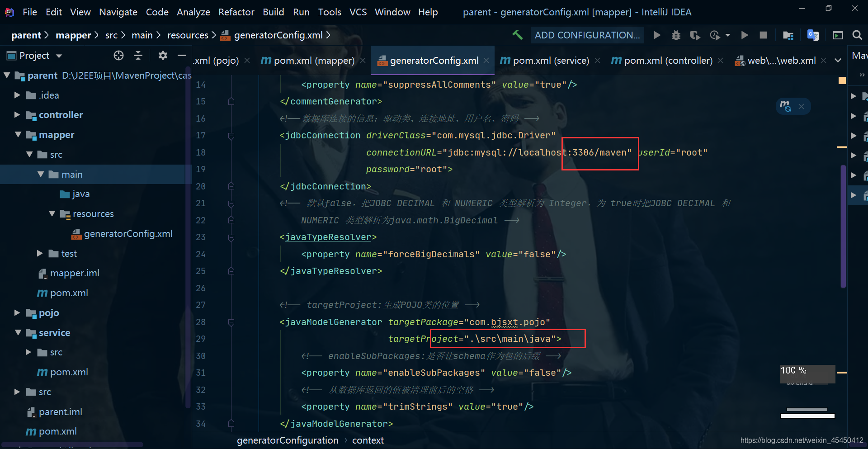Click the Search Everywhere magnifier
This screenshot has height=449, width=868.
coord(857,35)
